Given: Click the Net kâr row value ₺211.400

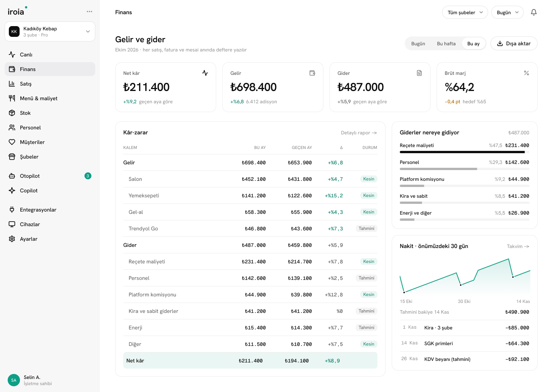Looking at the screenshot, I should 251,361.
